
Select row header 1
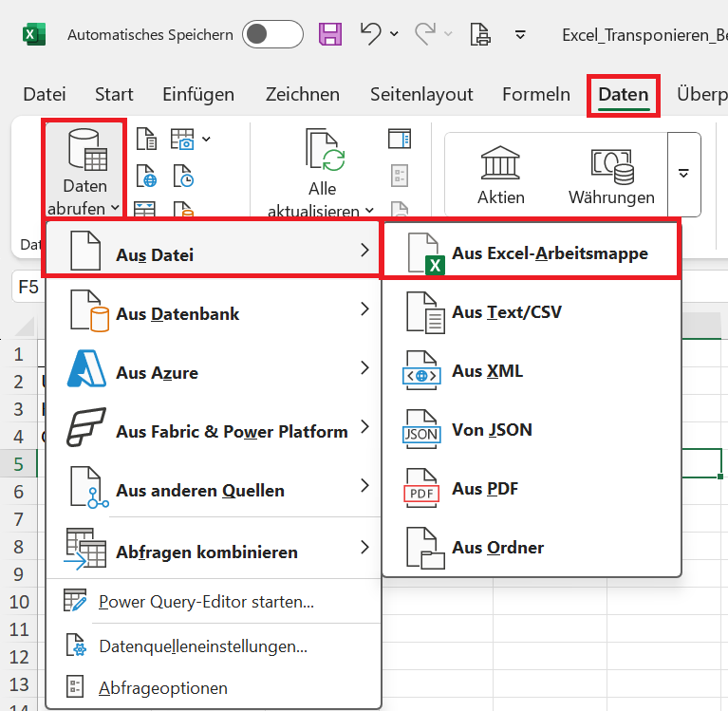pos(19,354)
